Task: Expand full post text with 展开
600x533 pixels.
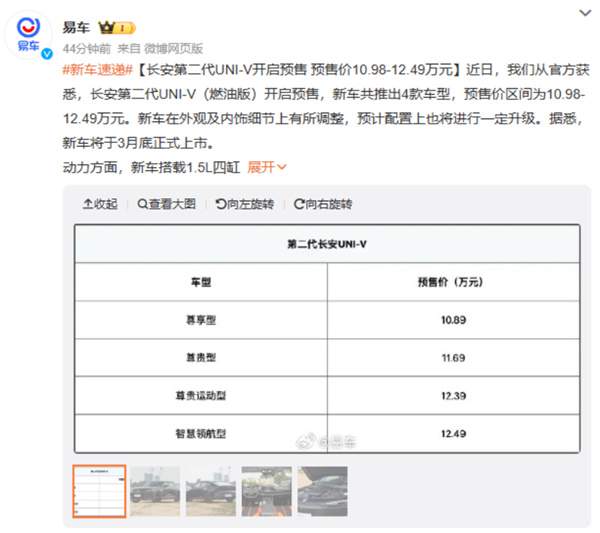Action: pyautogui.click(x=267, y=167)
